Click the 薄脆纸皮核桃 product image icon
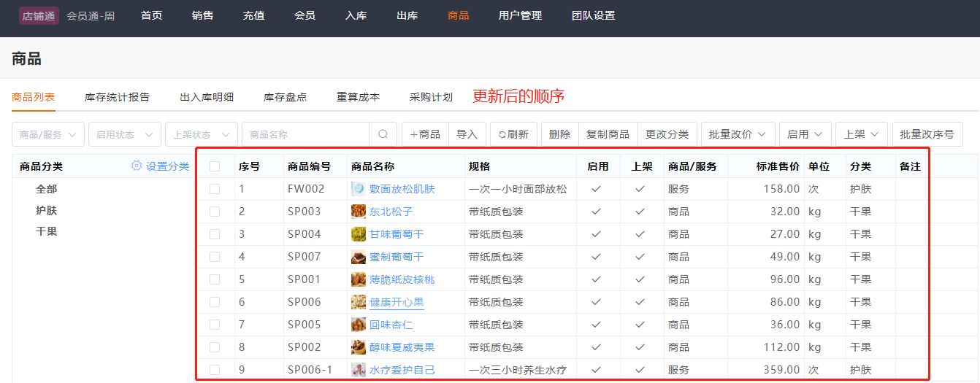980x383 pixels. [x=358, y=279]
